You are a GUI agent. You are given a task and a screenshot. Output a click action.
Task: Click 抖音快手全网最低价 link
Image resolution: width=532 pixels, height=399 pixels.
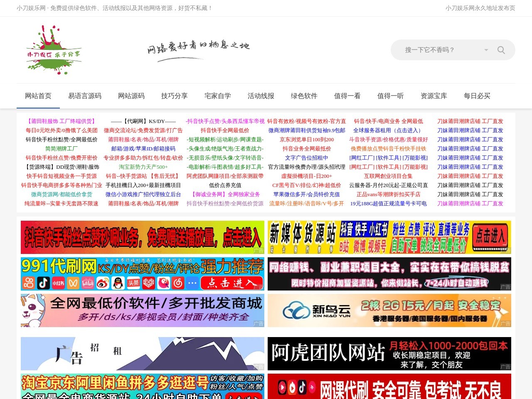(225, 131)
